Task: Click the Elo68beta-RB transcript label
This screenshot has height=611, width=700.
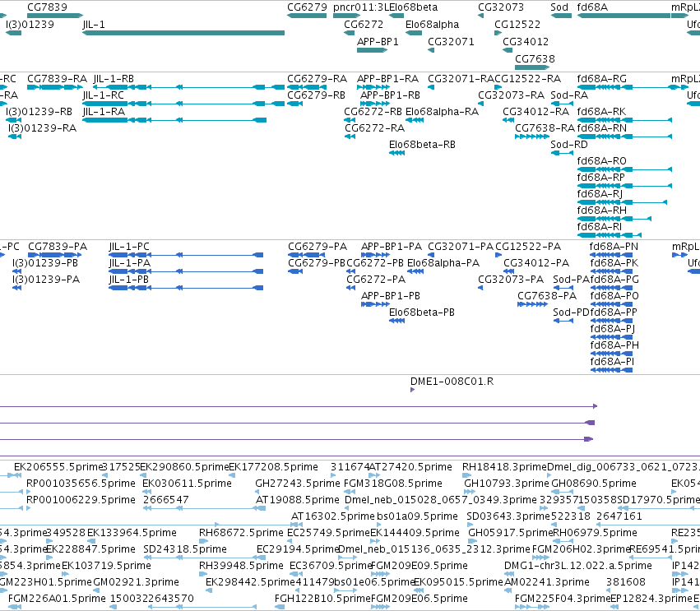Action: [422, 145]
